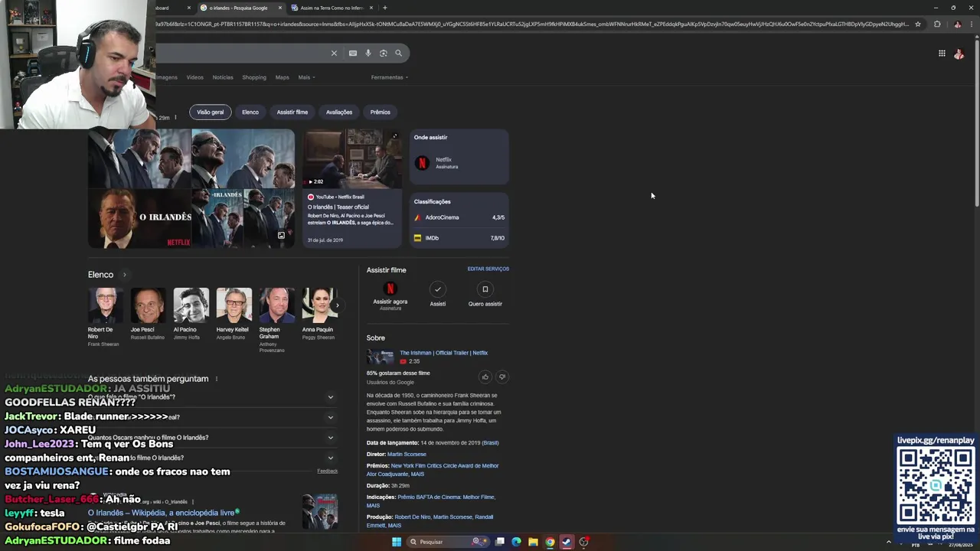Screen dimensions: 980x551
Task: Start voice search with microphone icon
Action: [368, 53]
